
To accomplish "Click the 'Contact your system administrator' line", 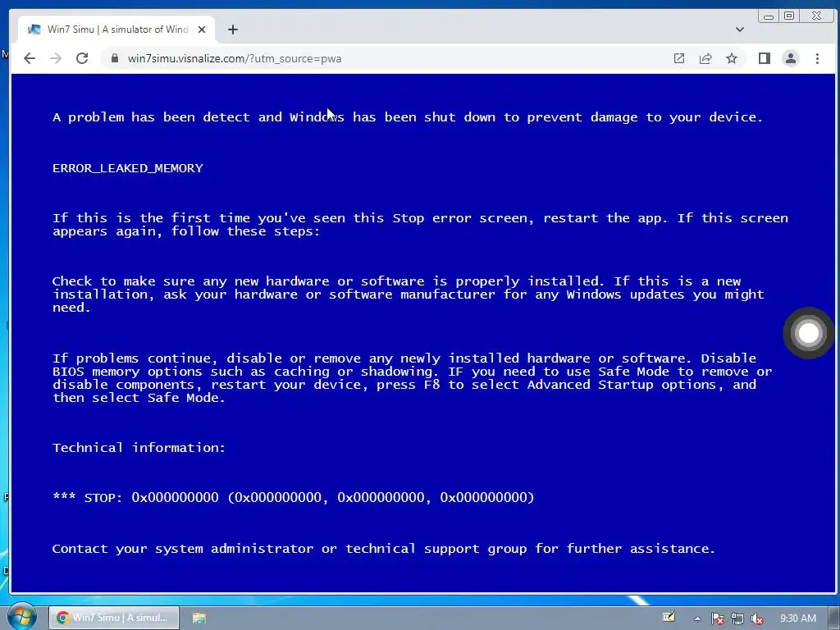I will [x=384, y=549].
